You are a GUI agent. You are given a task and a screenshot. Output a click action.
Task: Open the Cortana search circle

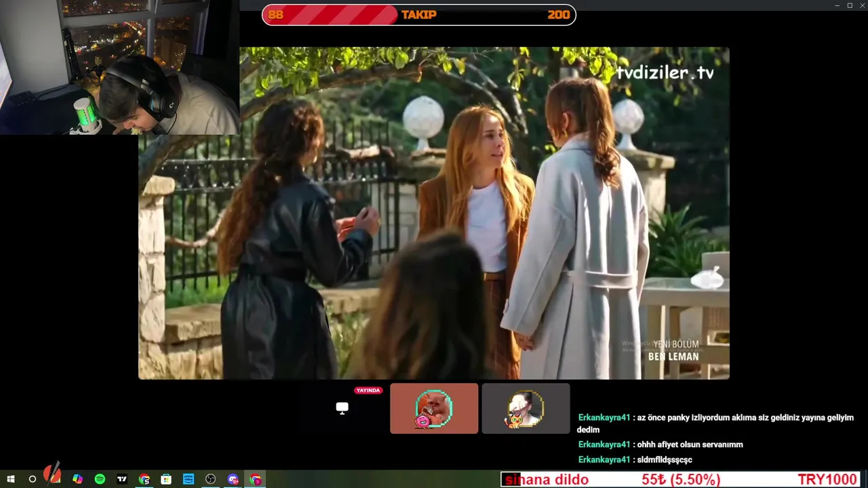click(x=32, y=479)
